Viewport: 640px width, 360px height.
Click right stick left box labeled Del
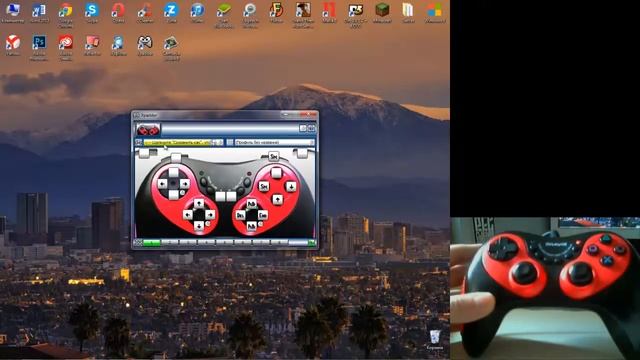point(240,215)
